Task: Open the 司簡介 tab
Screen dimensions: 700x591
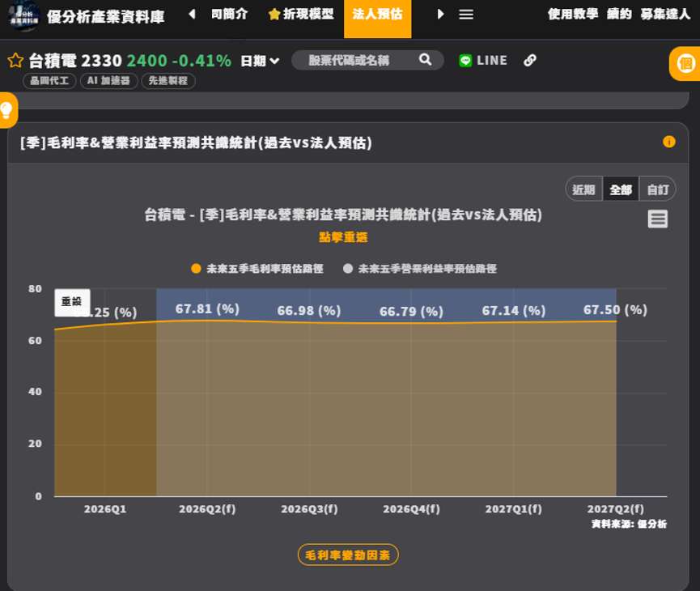Action: (229, 15)
